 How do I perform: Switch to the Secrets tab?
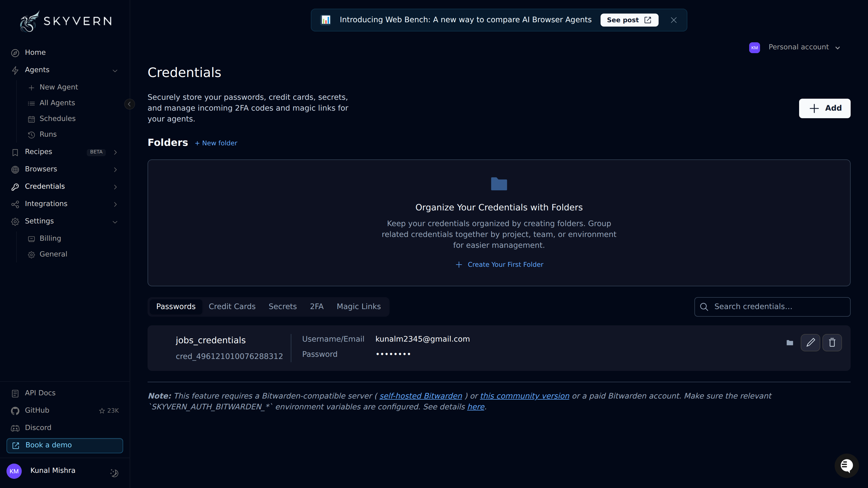click(x=282, y=306)
